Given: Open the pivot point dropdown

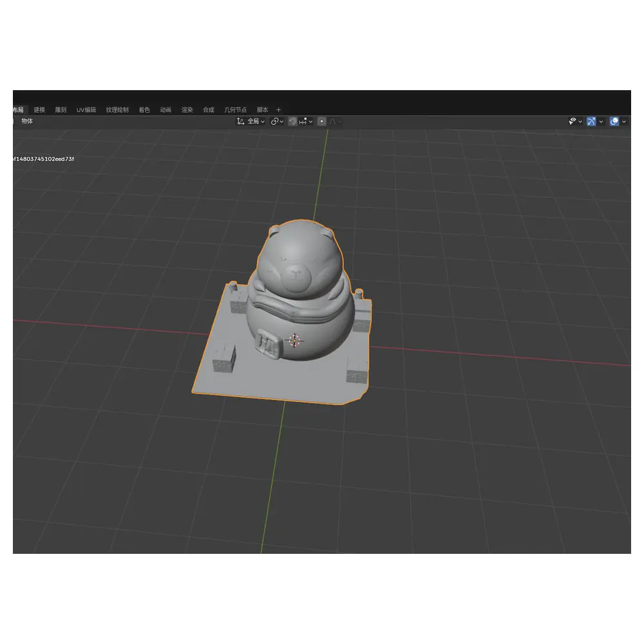Looking at the screenshot, I should (277, 122).
